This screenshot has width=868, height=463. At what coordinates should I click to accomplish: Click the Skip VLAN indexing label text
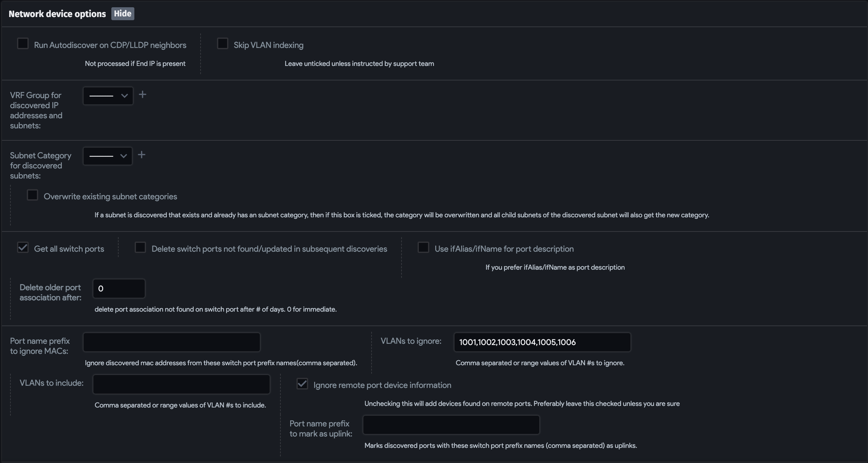click(x=268, y=45)
